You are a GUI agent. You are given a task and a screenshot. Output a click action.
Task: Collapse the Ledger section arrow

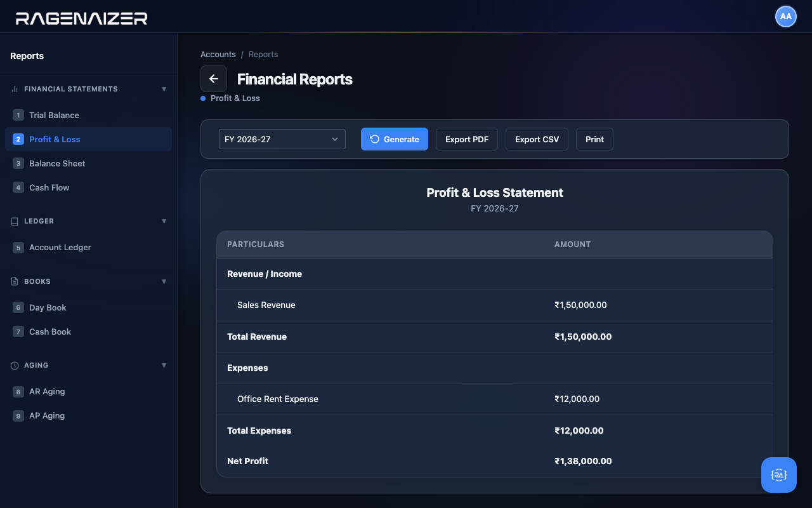click(164, 221)
